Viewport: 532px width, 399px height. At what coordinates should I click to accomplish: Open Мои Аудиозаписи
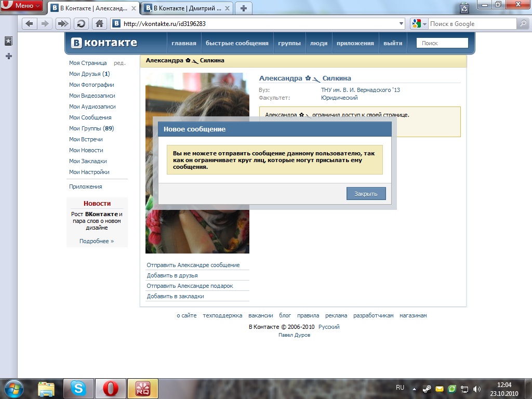(92, 107)
